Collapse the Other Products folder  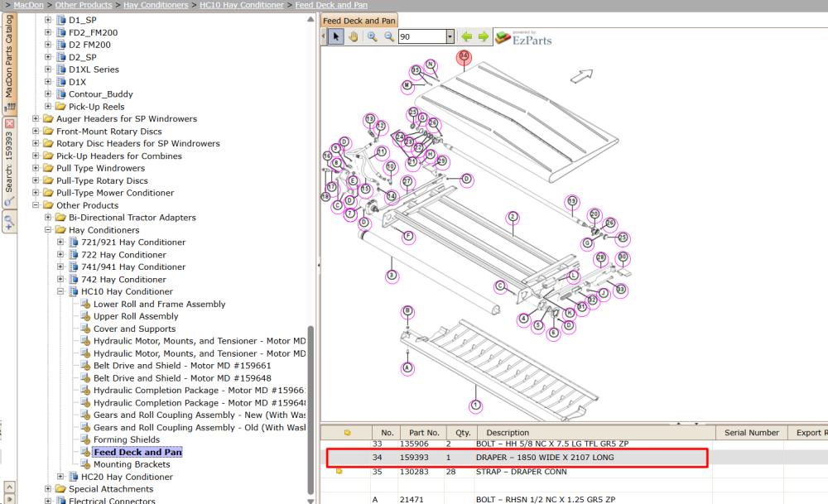(36, 205)
